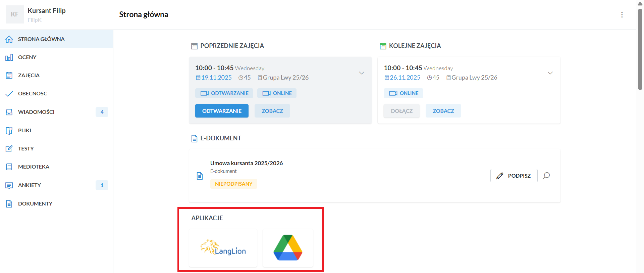The image size is (644, 273).
Task: Launch the Google Drive app tile
Action: pos(288,248)
